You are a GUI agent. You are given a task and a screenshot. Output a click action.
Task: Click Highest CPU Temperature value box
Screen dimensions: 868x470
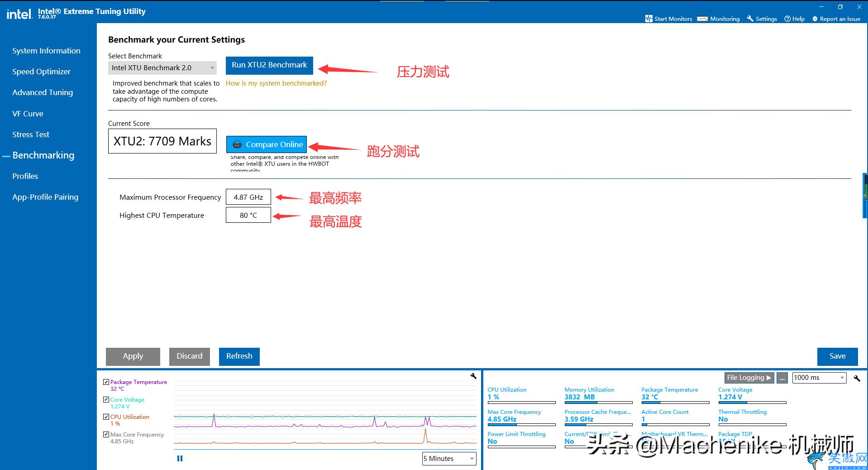[x=248, y=215]
